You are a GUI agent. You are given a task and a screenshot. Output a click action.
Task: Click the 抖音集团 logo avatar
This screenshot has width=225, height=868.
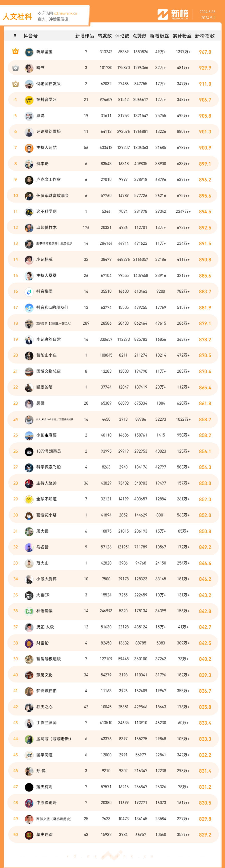tap(29, 291)
